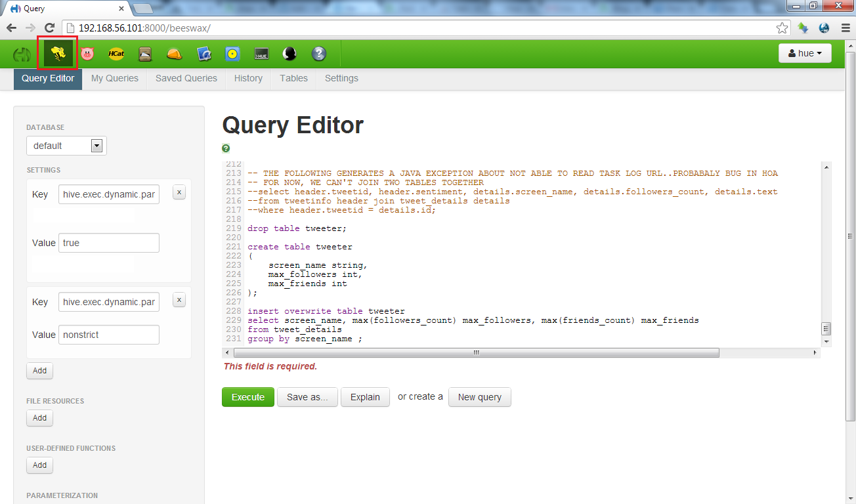Open the hue user dropdown
Screen dimensions: 856x504
tap(805, 53)
